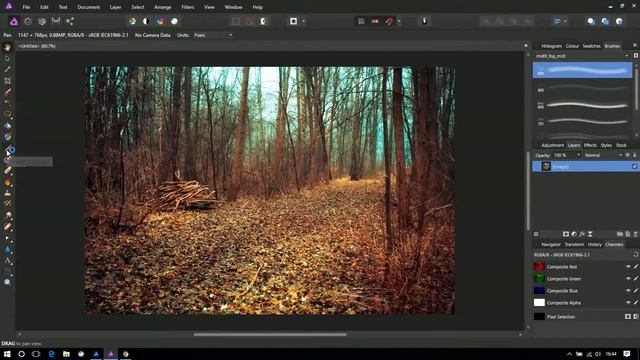Open the Alignment dropdown arrow
Screen dimensions: 640x360
tap(565, 21)
